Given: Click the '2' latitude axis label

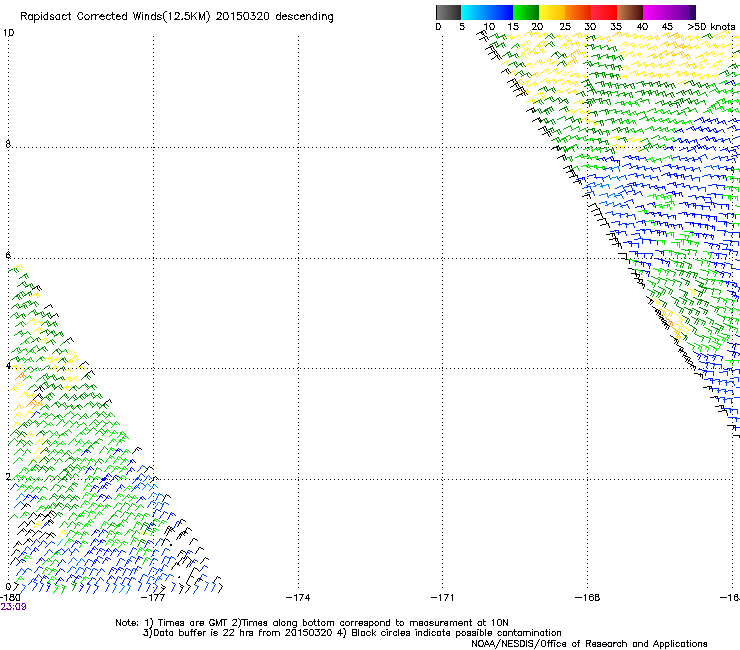Looking at the screenshot, I should [x=8, y=477].
